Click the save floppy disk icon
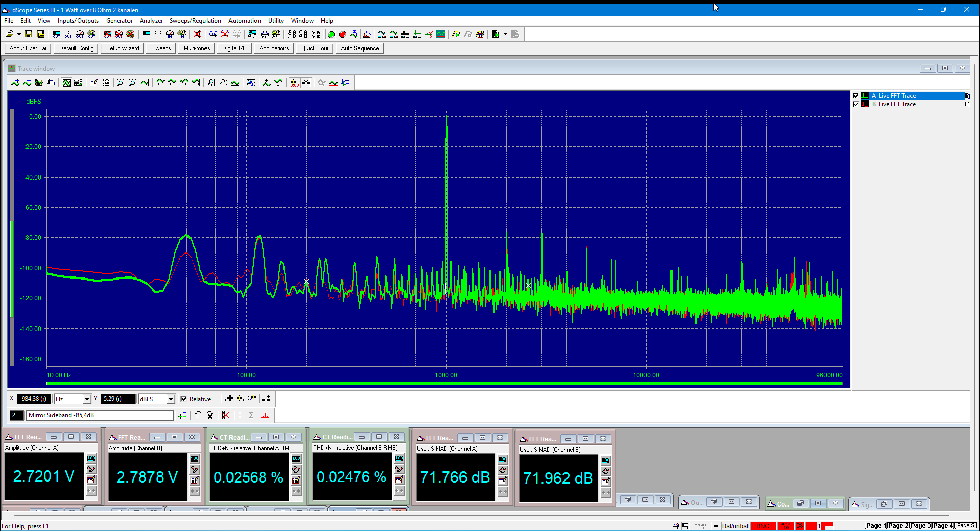This screenshot has width=980, height=531. pos(29,34)
